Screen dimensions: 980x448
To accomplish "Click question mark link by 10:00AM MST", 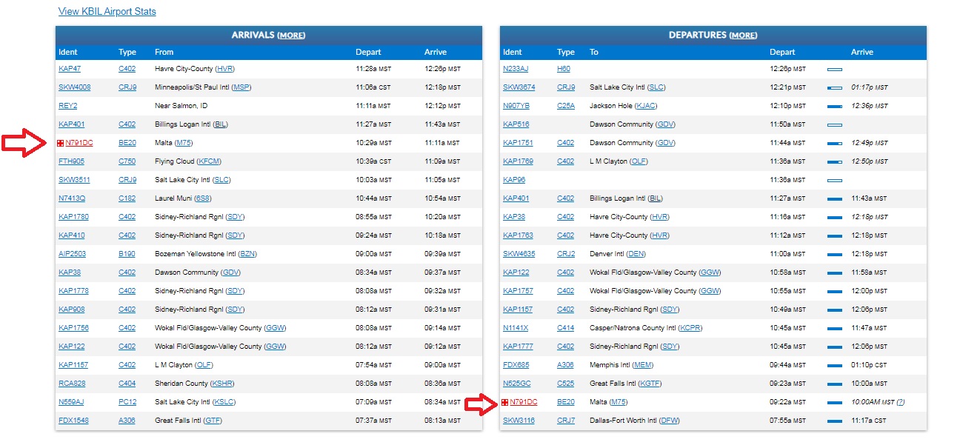I will pyautogui.click(x=901, y=402).
